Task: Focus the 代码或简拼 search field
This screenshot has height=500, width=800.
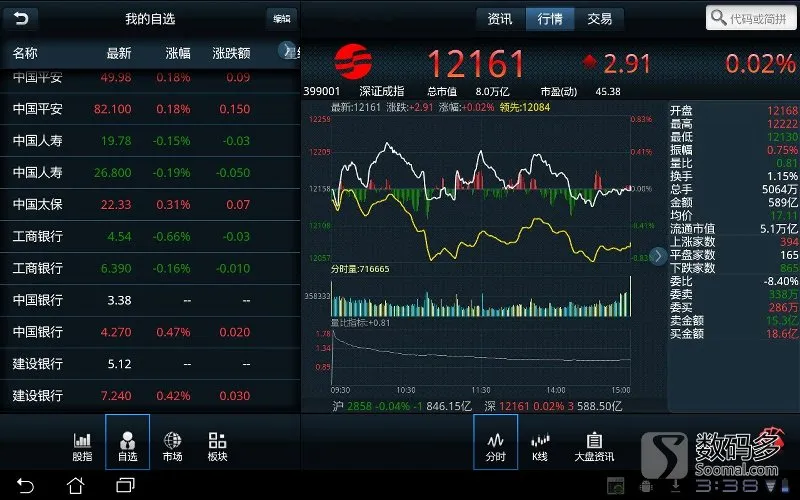Action: click(x=751, y=18)
